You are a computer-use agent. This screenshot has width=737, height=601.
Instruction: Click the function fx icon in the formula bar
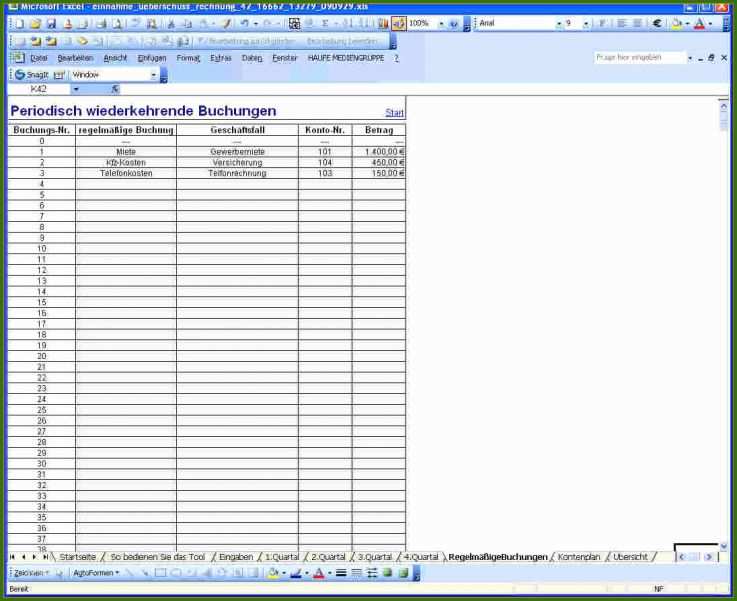[x=115, y=89]
